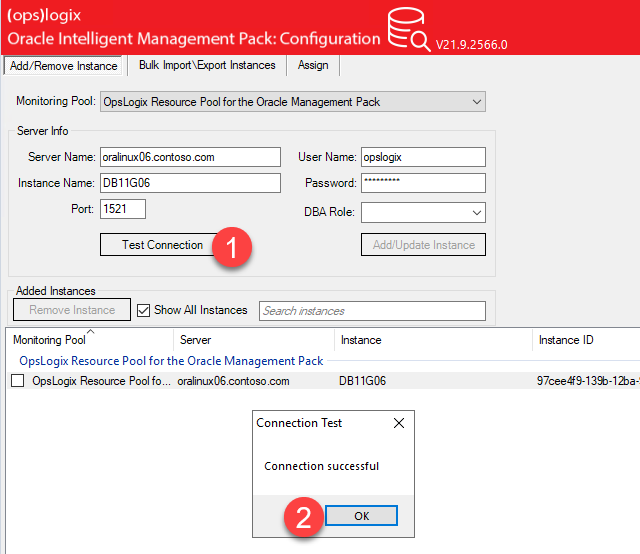Click the Instance Name field
This screenshot has width=640, height=554.
(x=190, y=183)
